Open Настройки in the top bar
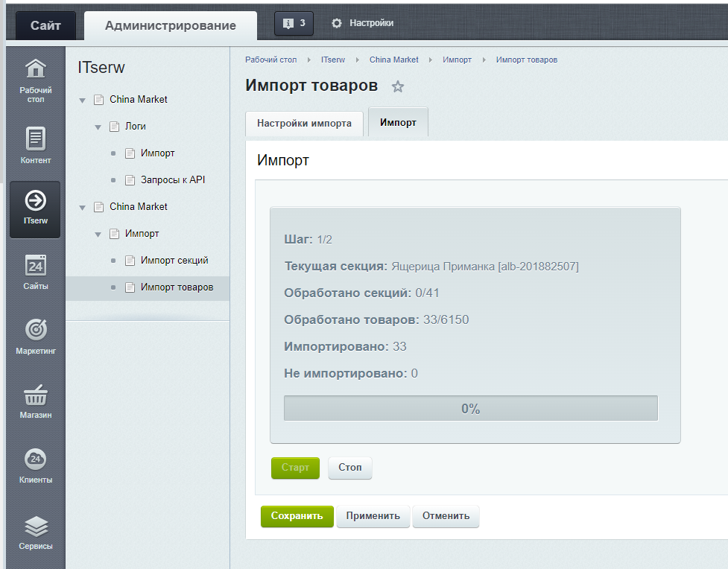Screen dimensions: 728x569 (363, 23)
